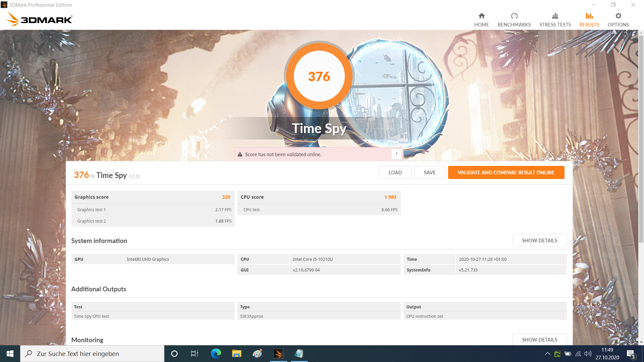The image size is (644, 362).
Task: Open Microsoft Edge from taskbar
Action: 216,354
